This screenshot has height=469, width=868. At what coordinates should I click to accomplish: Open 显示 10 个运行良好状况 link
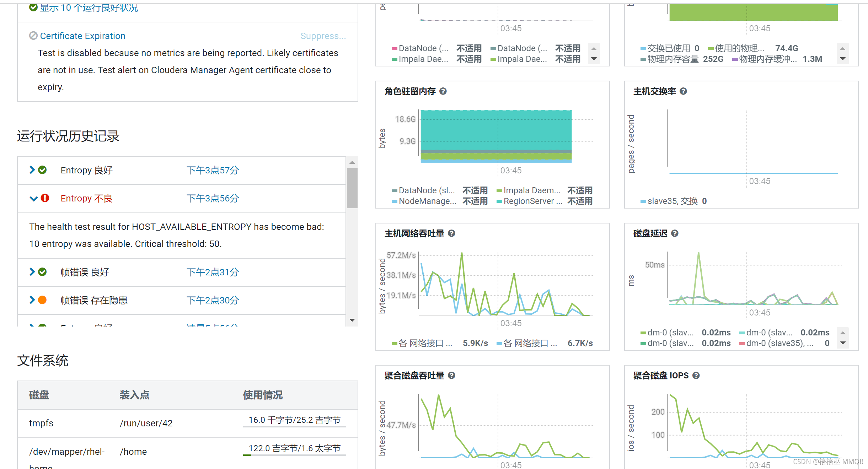(89, 7)
